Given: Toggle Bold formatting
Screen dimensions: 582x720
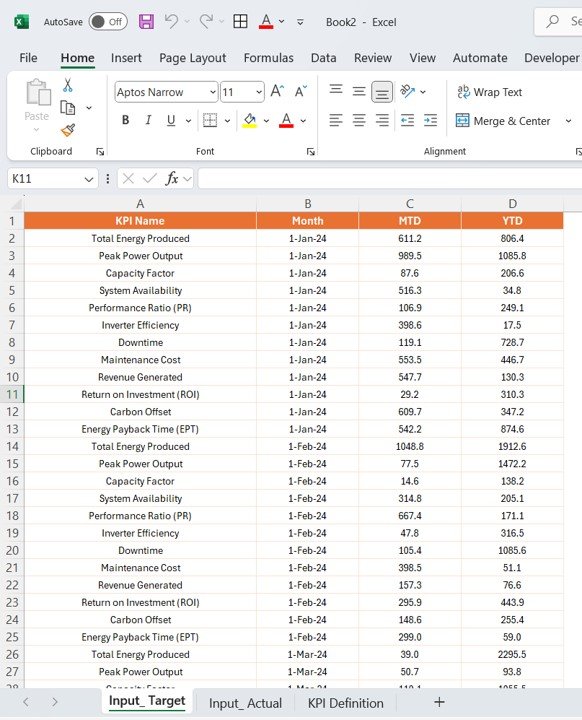Looking at the screenshot, I should 125,120.
